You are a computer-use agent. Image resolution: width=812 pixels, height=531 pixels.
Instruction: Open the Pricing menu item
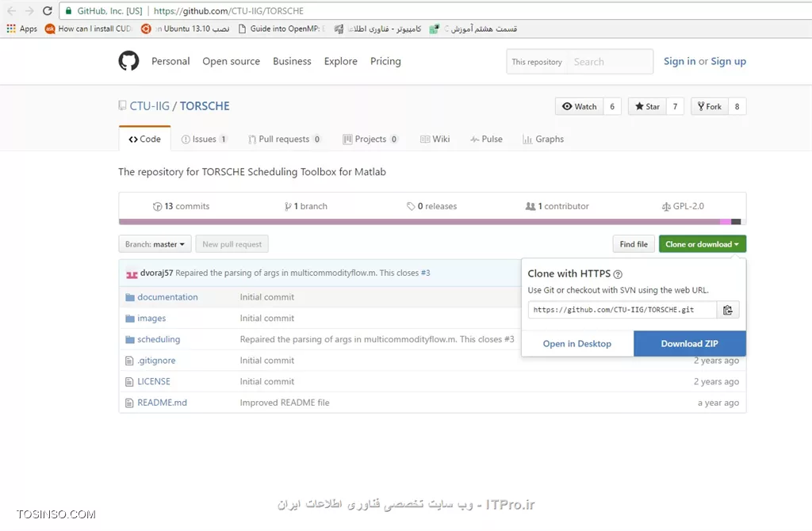385,61
